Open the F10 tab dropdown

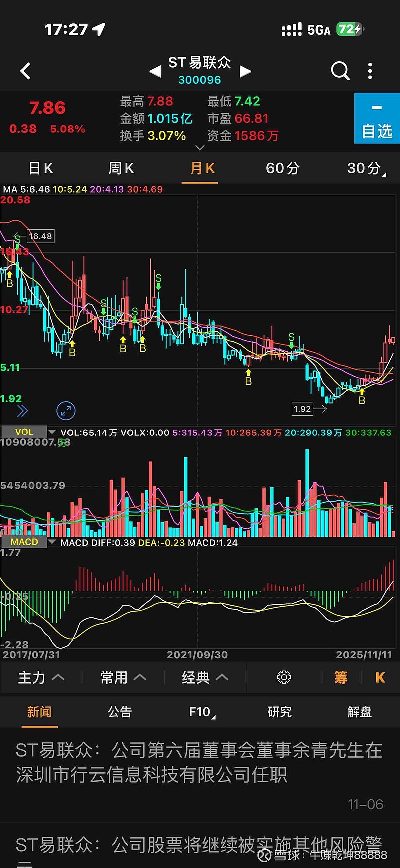pos(202,712)
